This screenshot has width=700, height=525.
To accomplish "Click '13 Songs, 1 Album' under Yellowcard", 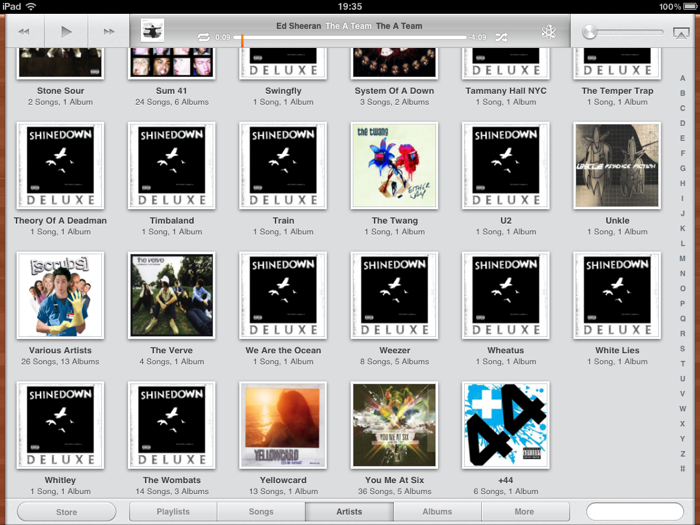I will point(283,492).
